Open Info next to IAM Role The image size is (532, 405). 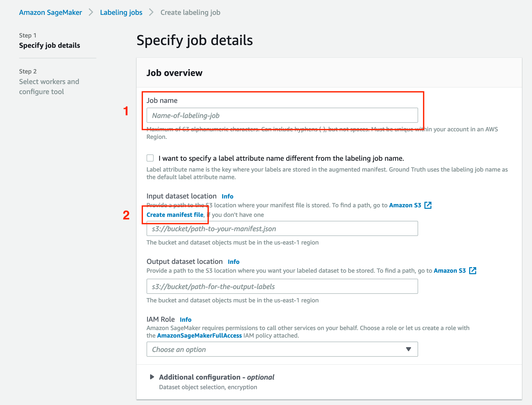tap(186, 319)
